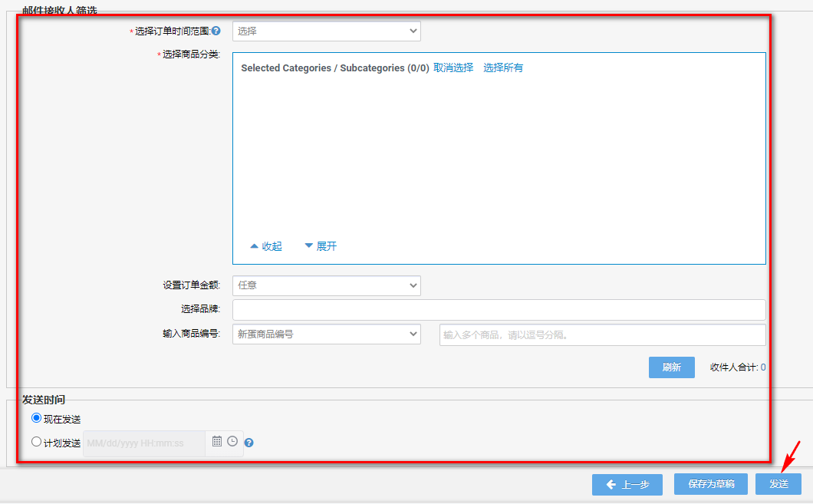Click the 收件人合计 count 0
Screen dimensions: 813x504
click(763, 367)
